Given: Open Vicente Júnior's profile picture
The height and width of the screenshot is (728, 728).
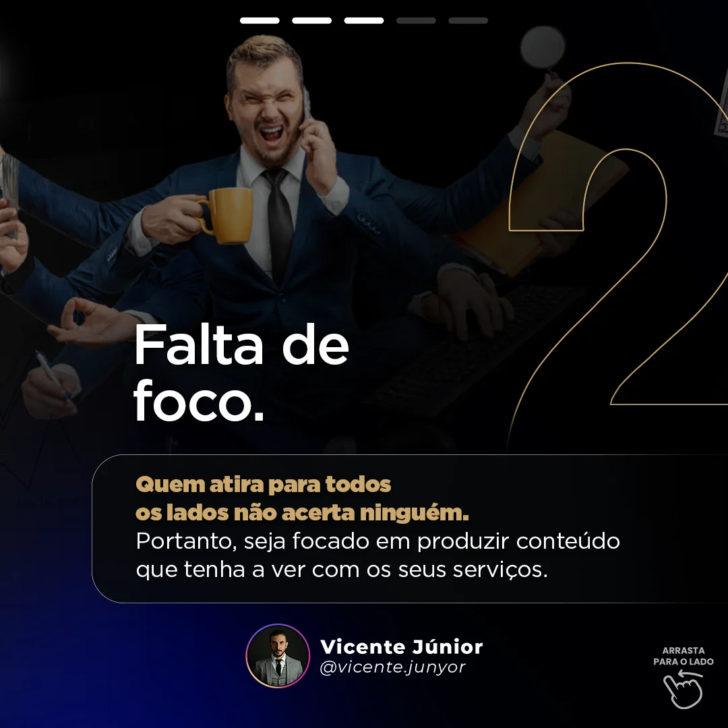Looking at the screenshot, I should pyautogui.click(x=278, y=656).
